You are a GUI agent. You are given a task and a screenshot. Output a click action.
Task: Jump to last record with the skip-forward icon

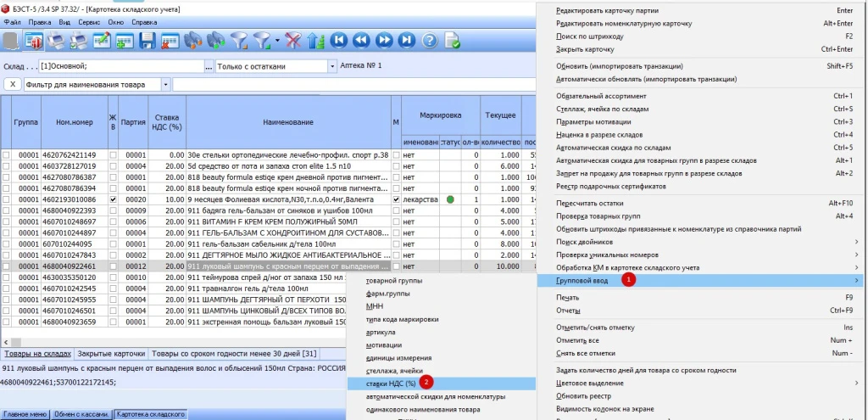coord(406,40)
